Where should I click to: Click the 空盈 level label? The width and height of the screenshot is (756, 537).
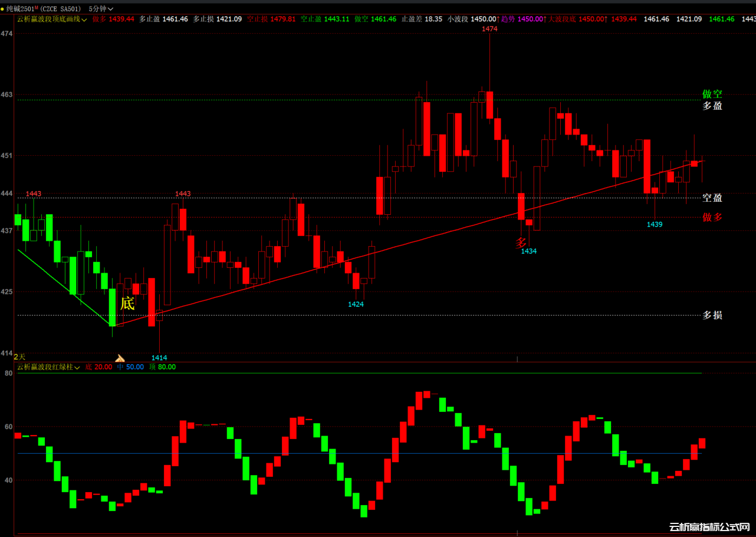pos(712,198)
